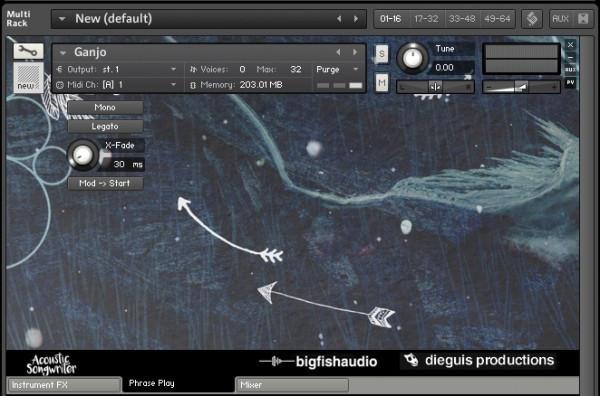Adjust the instrument volume slider
This screenshot has height=396, width=600.
521,87
